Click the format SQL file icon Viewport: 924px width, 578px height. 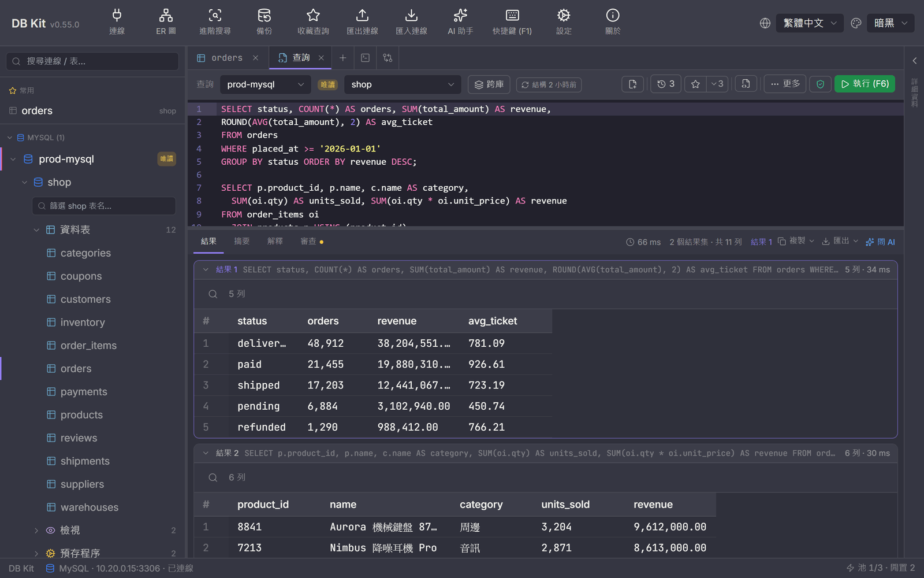click(746, 84)
